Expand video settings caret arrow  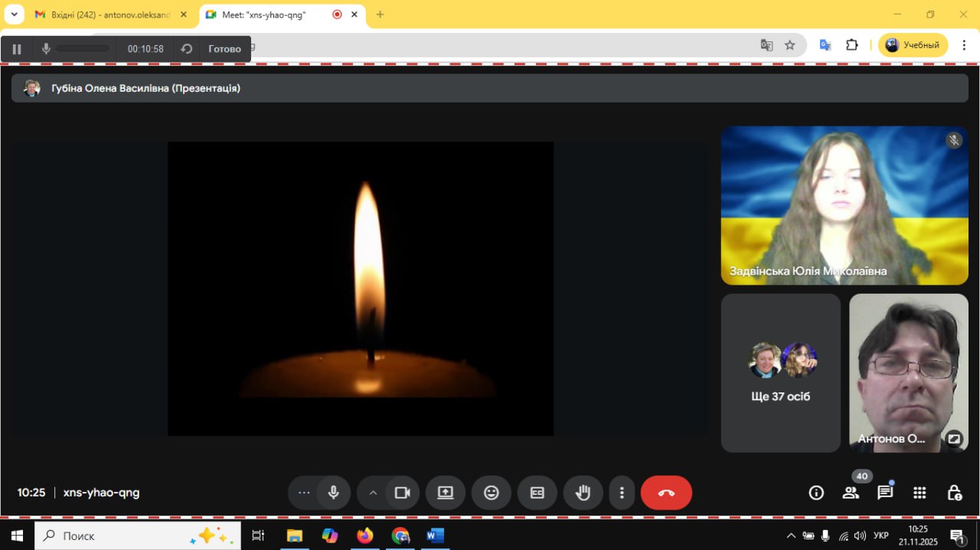pyautogui.click(x=373, y=493)
